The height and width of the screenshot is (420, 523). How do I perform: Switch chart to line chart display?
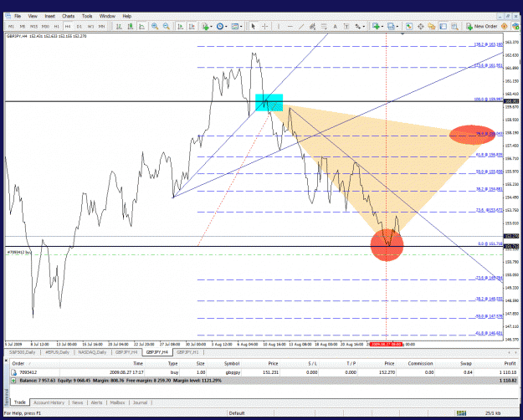[141, 26]
